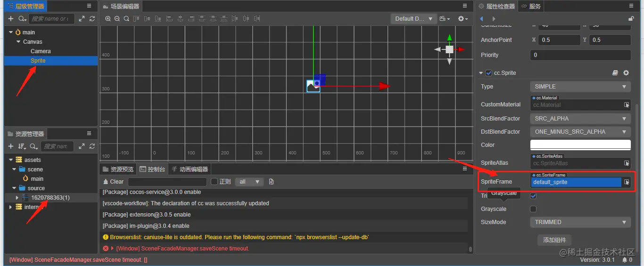Open hierarchy search type filter
Viewport: 644px width, 266px height.
click(x=22, y=19)
